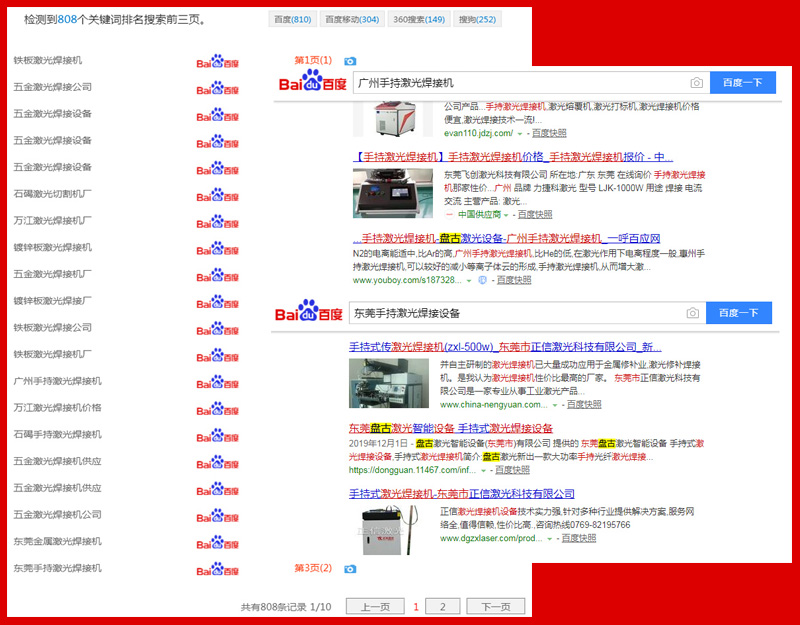Click 第3页(2) rank label

[313, 568]
